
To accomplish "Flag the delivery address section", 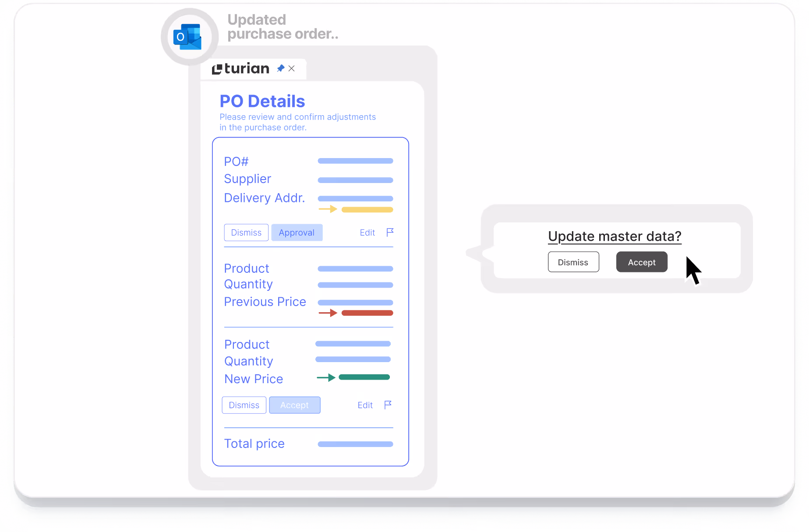I will point(390,232).
